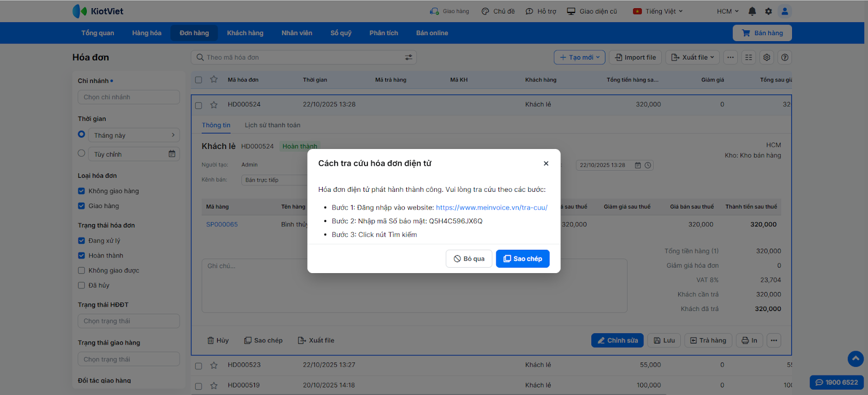The width and height of the screenshot is (868, 395).
Task: Switch to Lịch sử thanh toán tab
Action: pyautogui.click(x=272, y=125)
